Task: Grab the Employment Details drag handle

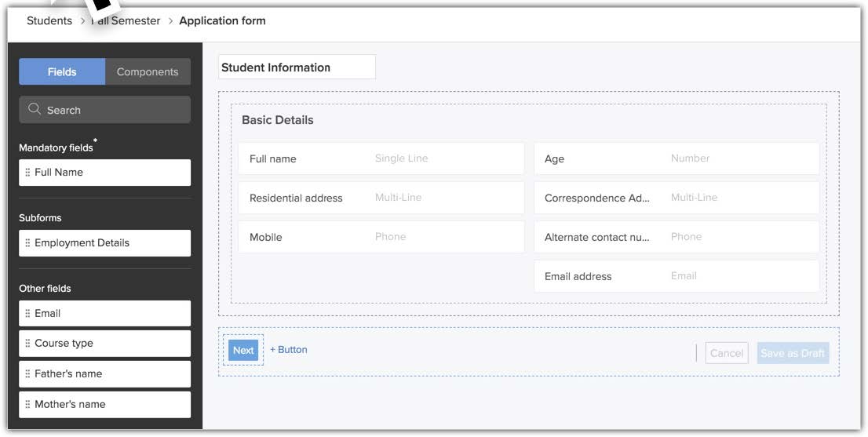Action: 27,243
